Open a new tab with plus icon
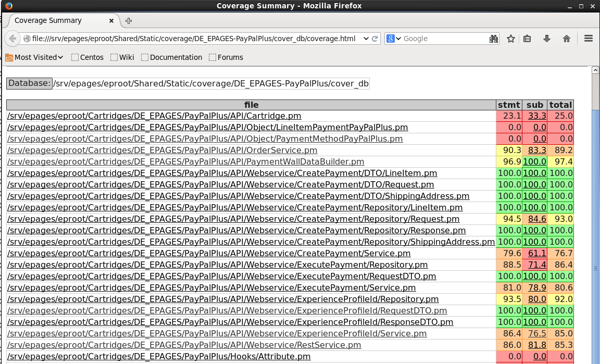 [x=129, y=21]
